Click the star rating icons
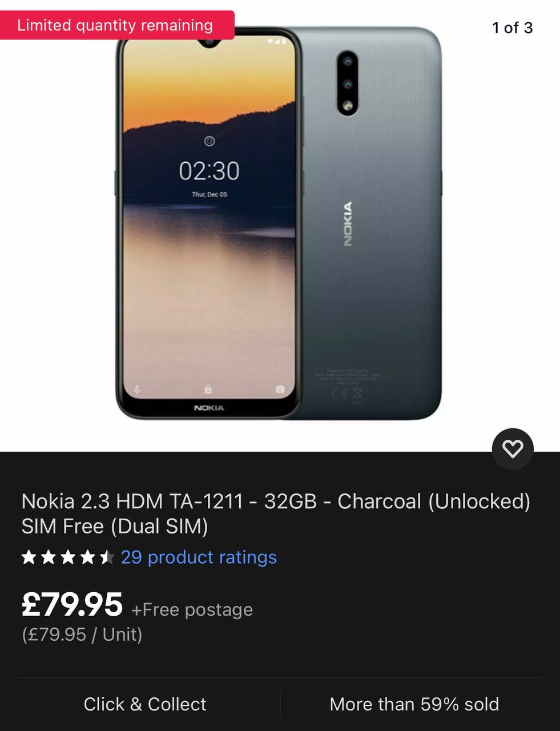560x731 pixels. pyautogui.click(x=68, y=557)
